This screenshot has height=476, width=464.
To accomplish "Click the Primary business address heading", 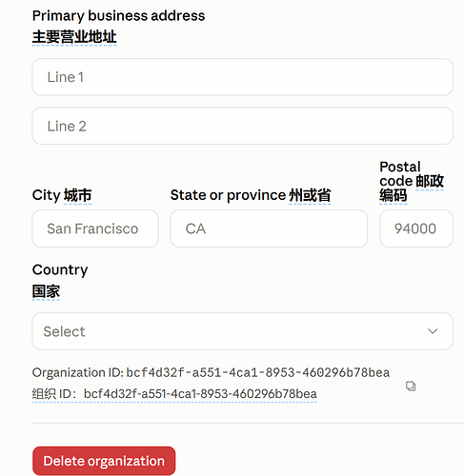I will pyautogui.click(x=118, y=16).
